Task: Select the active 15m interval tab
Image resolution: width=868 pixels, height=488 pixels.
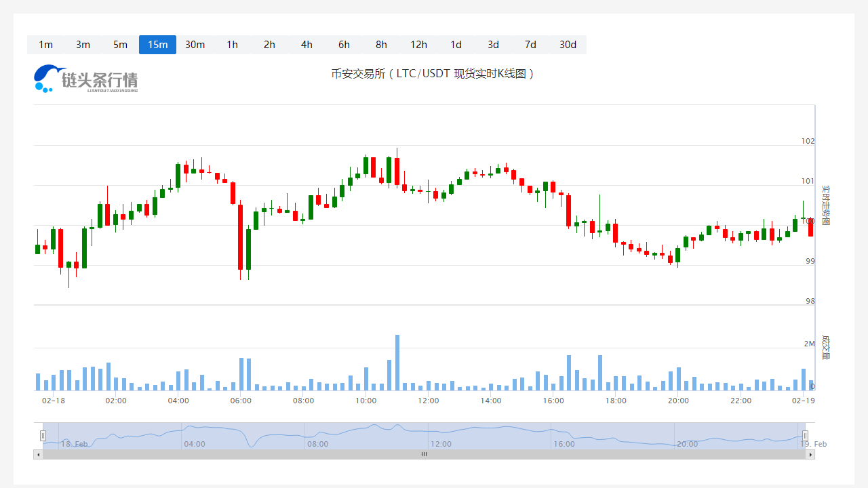Action: 157,45
